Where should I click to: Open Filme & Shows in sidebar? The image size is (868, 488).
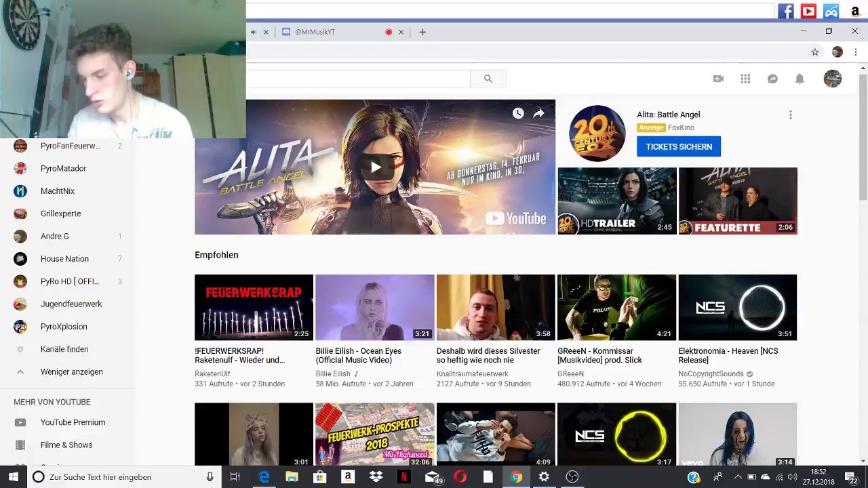(x=68, y=445)
